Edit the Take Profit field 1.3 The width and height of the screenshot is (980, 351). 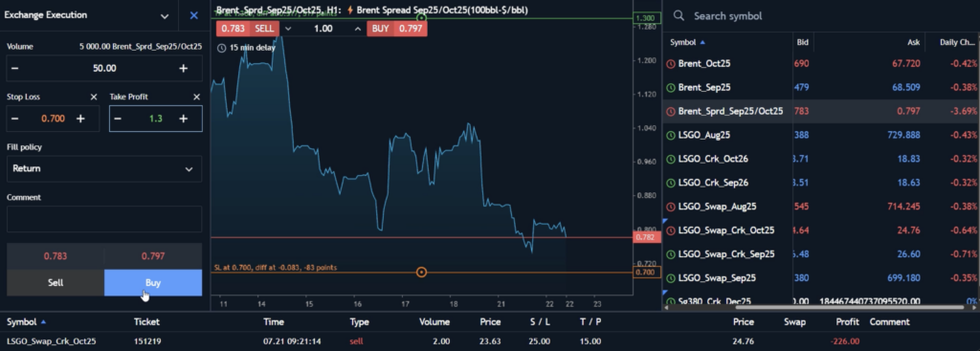(156, 119)
